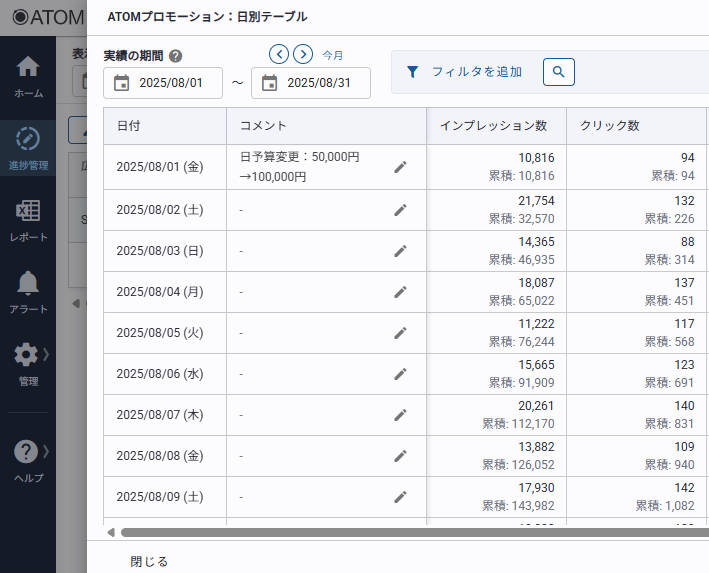Image resolution: width=709 pixels, height=573 pixels.
Task: Open 進捗管理 in the sidebar
Action: pos(28,147)
